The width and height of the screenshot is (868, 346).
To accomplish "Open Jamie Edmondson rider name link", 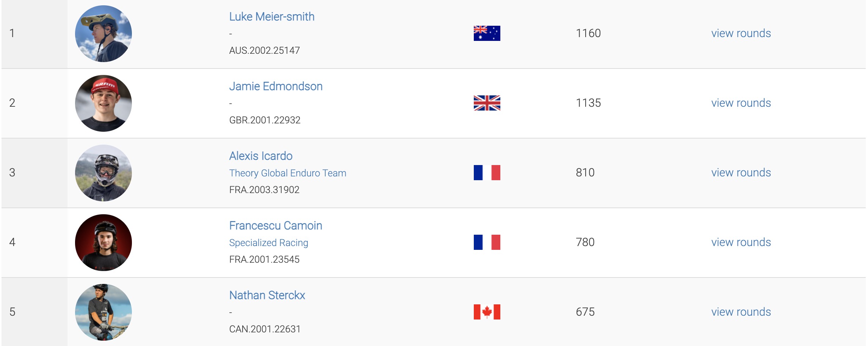I will 276,86.
